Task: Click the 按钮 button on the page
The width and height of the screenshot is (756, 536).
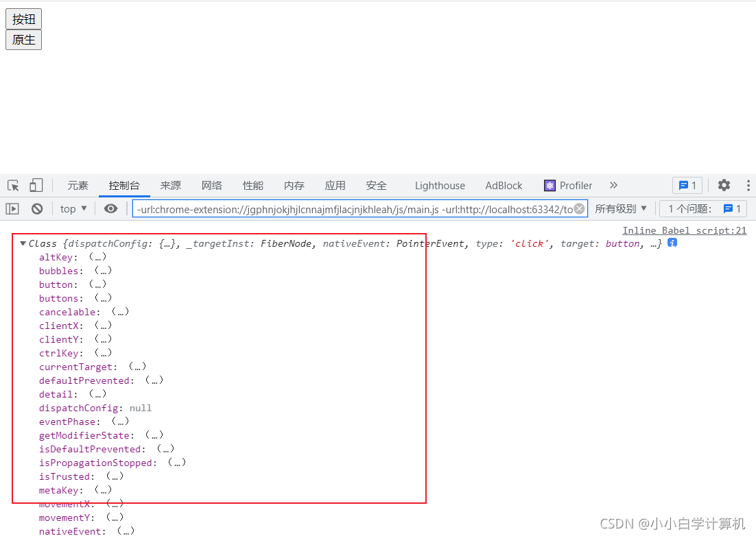Action: 23,19
